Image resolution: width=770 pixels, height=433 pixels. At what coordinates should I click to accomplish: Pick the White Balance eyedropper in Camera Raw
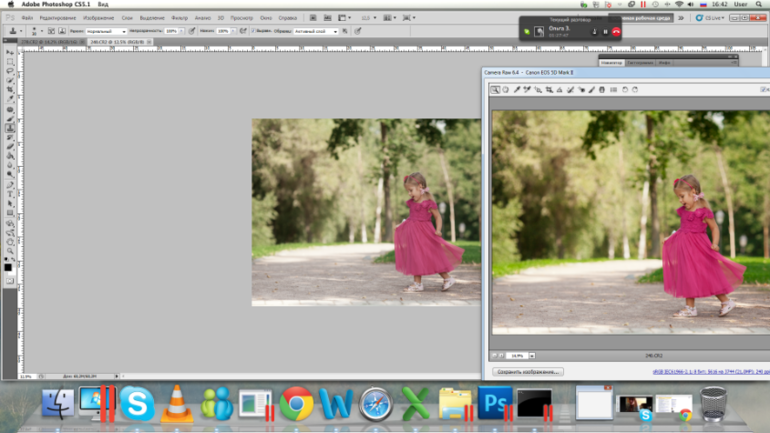pos(516,90)
